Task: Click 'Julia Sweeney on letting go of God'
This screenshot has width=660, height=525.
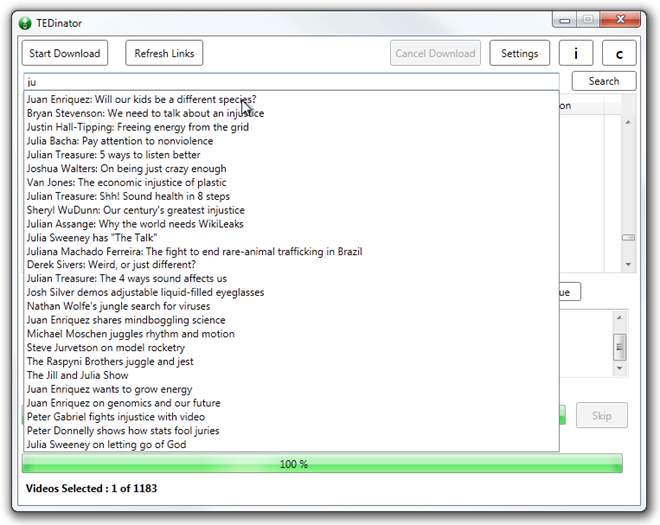Action: click(x=107, y=445)
